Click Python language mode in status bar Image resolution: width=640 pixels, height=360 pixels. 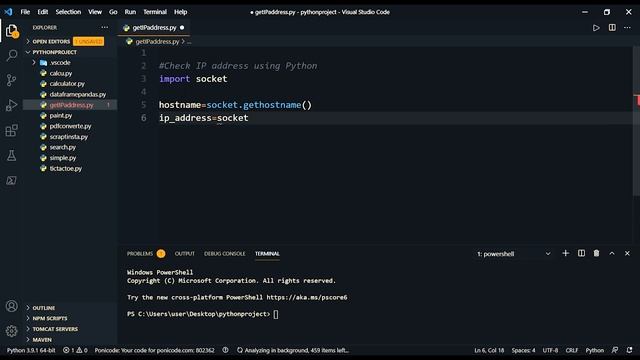tap(595, 350)
